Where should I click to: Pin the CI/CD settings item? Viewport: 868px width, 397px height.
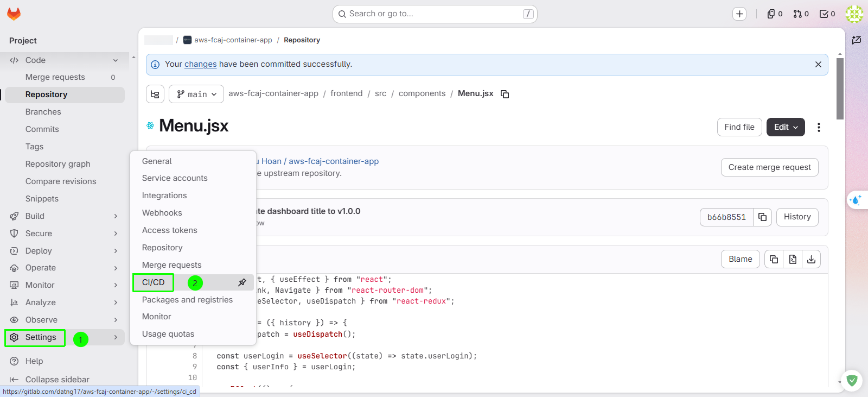(242, 282)
